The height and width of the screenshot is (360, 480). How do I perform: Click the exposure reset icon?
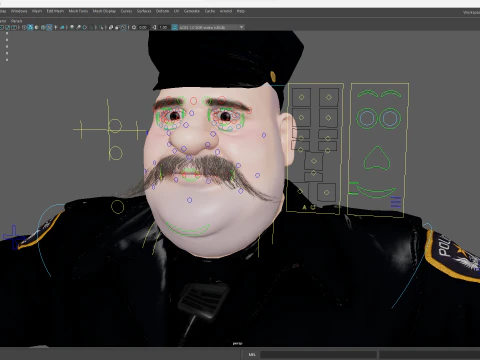[134, 27]
